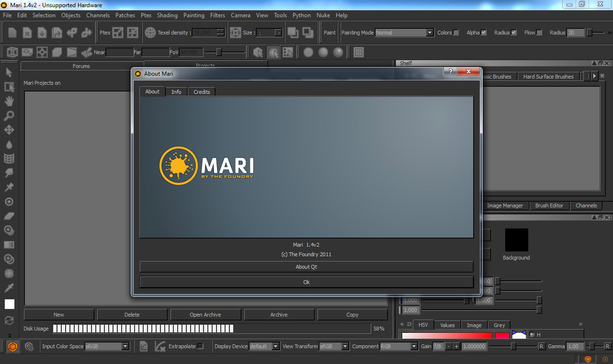613x364 pixels.
Task: Click the About Qt button
Action: click(306, 267)
